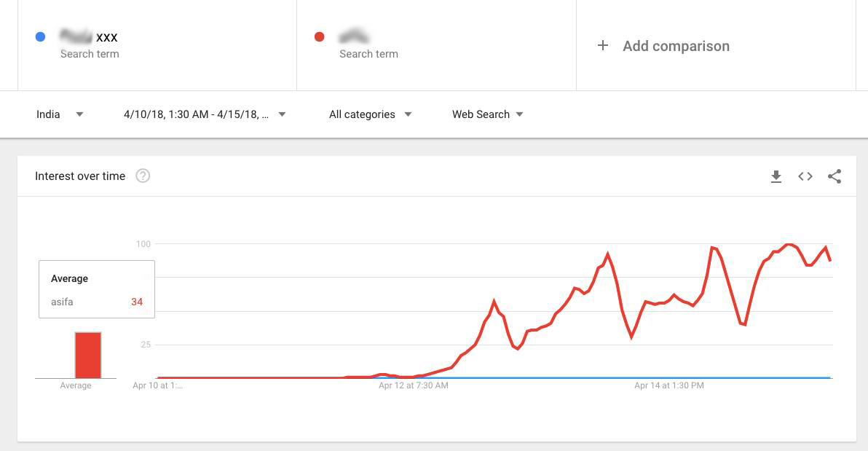Click the blue dot of first search term
868x451 pixels.
[x=41, y=37]
